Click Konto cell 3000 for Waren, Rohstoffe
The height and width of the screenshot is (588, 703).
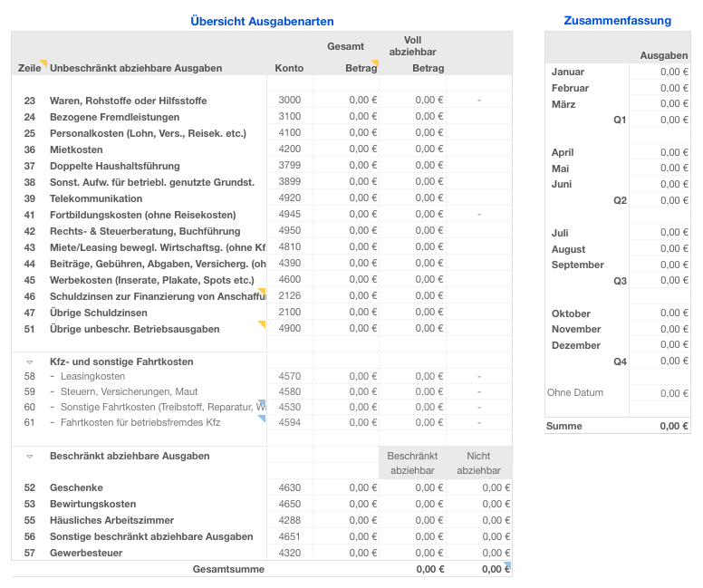click(290, 100)
